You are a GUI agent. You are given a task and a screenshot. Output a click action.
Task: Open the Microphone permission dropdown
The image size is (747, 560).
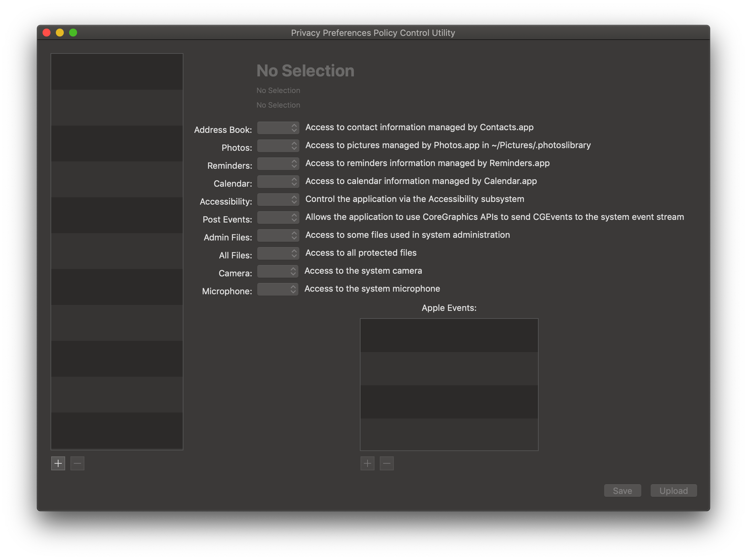click(277, 289)
